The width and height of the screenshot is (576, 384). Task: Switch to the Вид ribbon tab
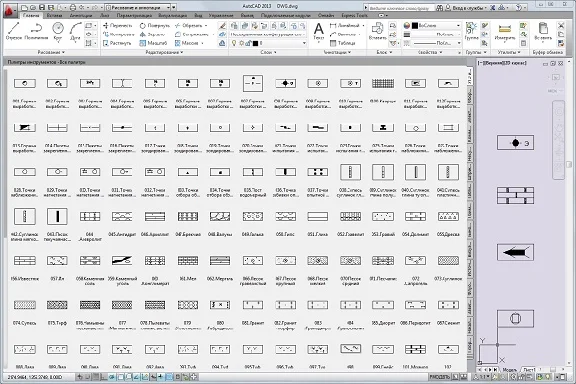pyautogui.click(x=198, y=15)
